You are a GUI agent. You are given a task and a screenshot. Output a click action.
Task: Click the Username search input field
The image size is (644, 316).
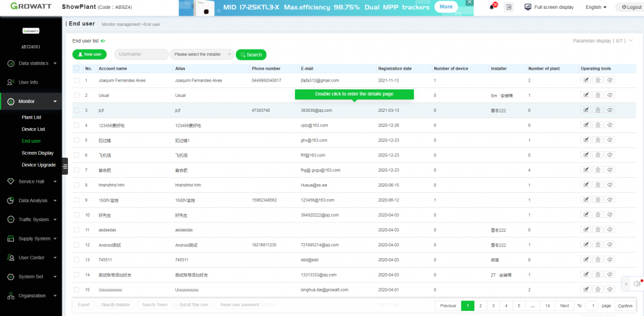142,54
